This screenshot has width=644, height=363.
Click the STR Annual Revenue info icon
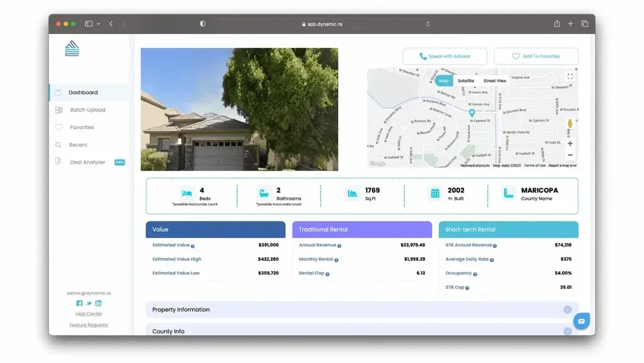tap(495, 246)
